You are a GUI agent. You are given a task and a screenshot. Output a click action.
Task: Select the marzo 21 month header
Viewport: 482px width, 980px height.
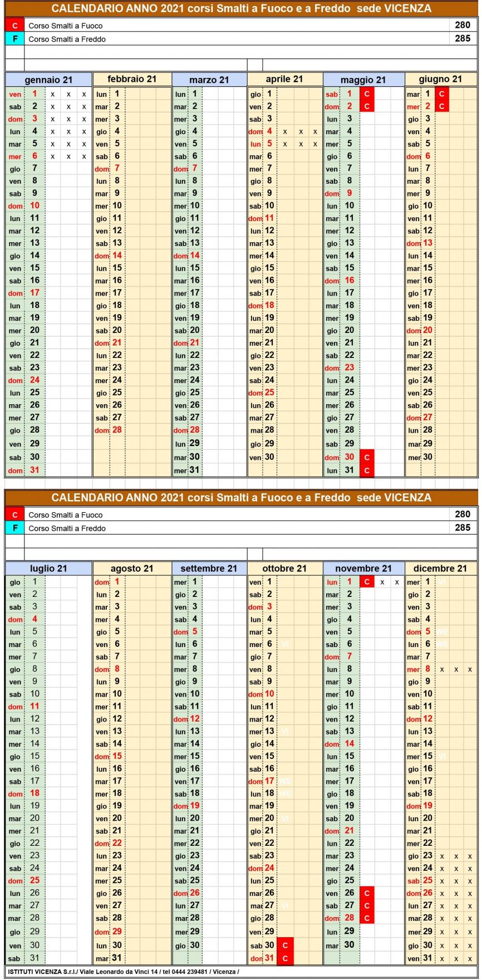coord(209,80)
